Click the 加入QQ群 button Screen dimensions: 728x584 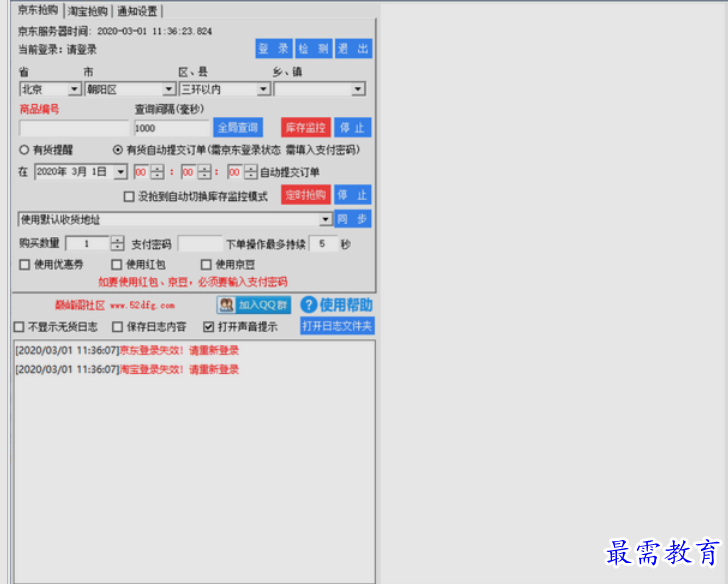point(254,305)
